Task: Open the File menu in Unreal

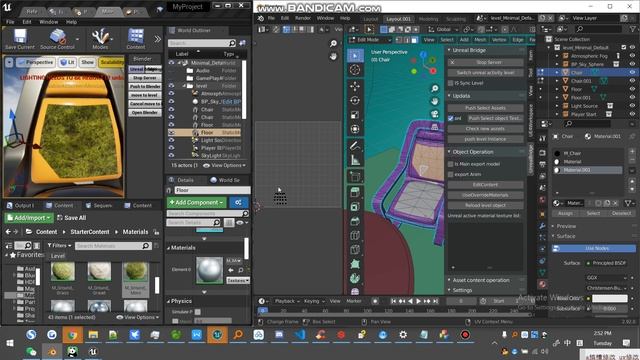Action: coord(10,22)
